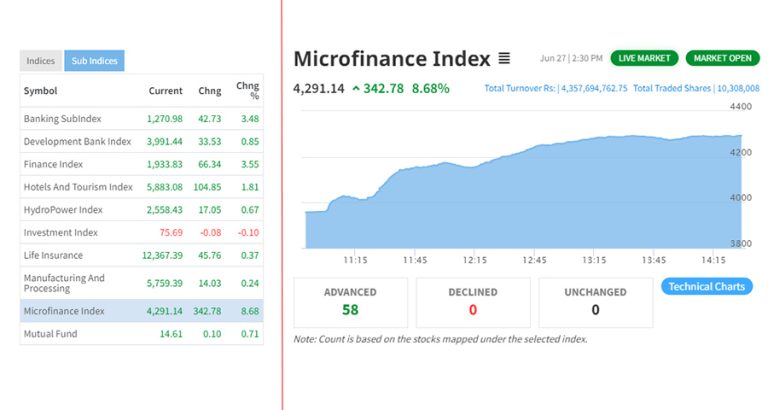Click the Symbol column header
The height and width of the screenshot is (410, 768).
(41, 91)
